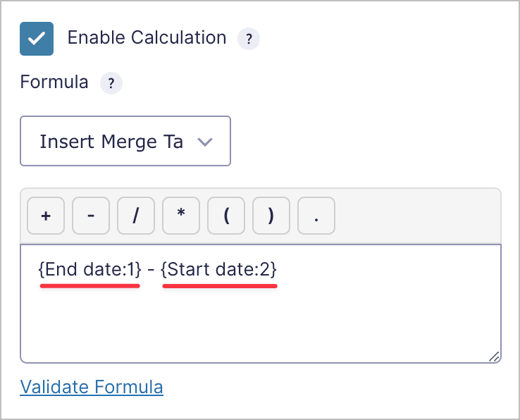Click the Validate Formula link

(x=92, y=387)
